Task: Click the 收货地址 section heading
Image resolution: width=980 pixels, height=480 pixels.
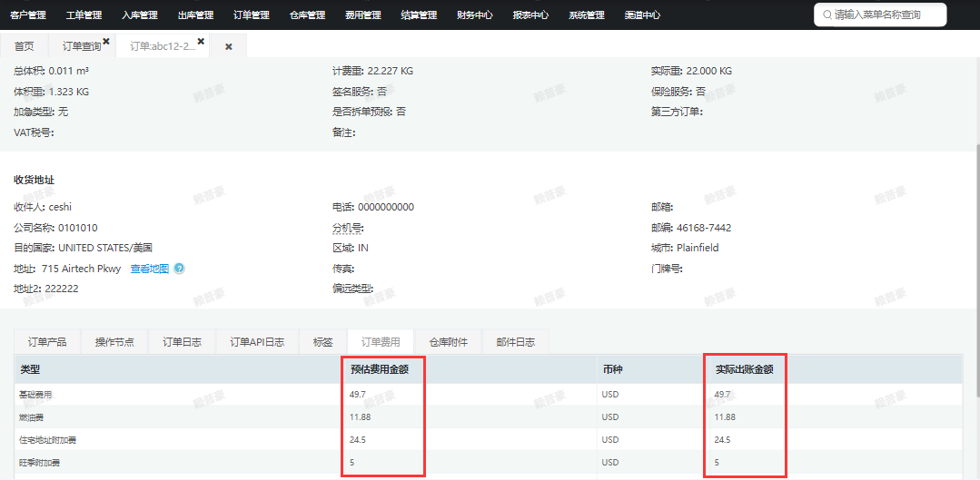Action: coord(34,180)
